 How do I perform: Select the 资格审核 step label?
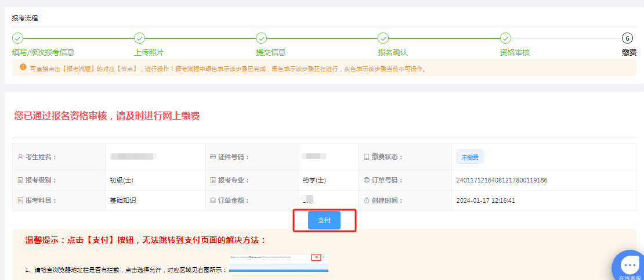pyautogui.click(x=514, y=52)
